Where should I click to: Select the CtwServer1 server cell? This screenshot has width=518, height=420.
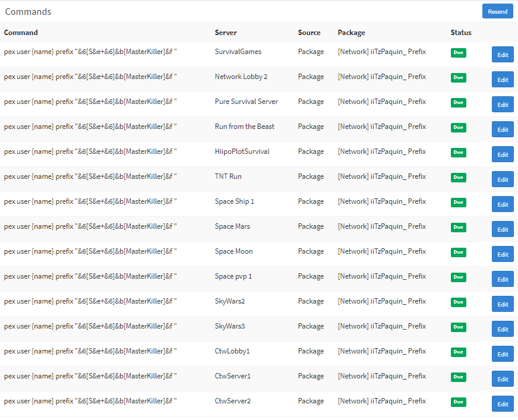(233, 376)
